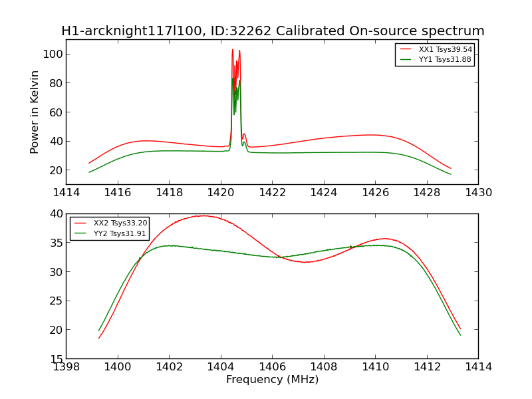This screenshot has height=399, width=532.
Task: Click the 35 tick label on lower plot
Action: [x=57, y=243]
